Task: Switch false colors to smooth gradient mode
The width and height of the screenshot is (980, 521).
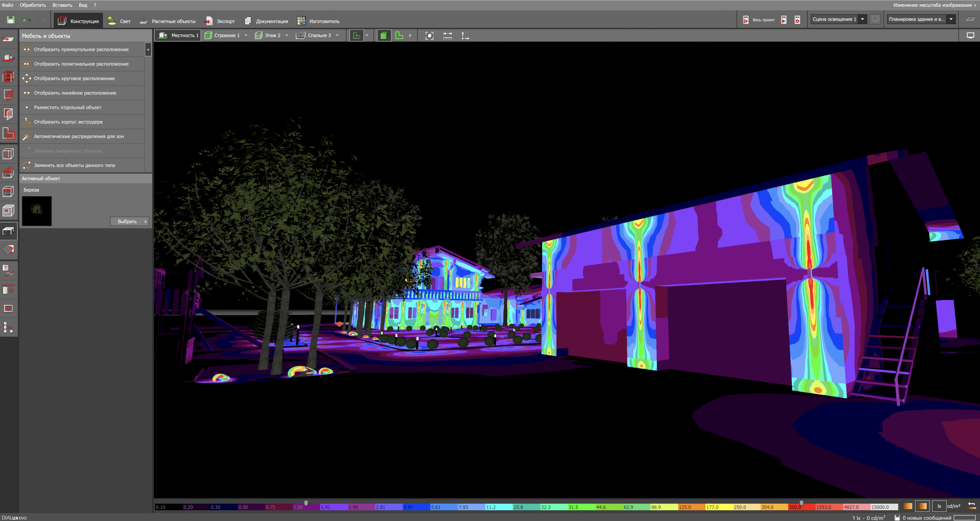Action: coord(908,506)
